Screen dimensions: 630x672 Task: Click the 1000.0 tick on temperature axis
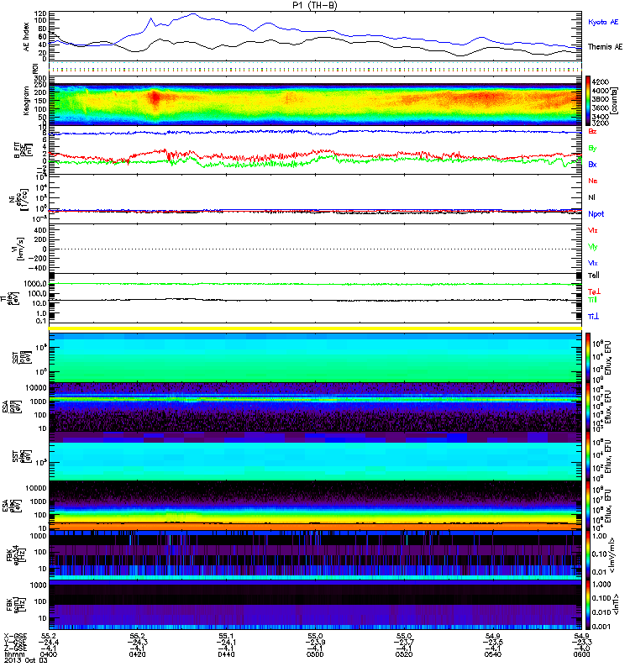click(x=35, y=284)
